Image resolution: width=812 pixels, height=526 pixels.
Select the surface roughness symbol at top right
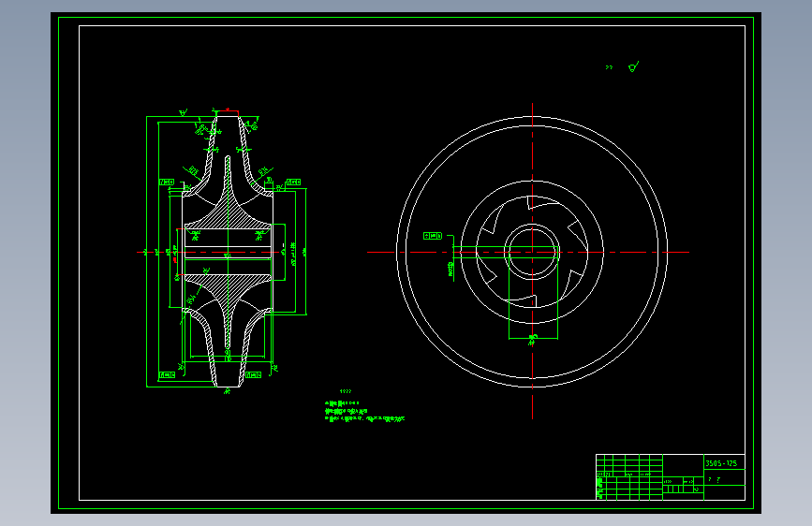pos(633,66)
